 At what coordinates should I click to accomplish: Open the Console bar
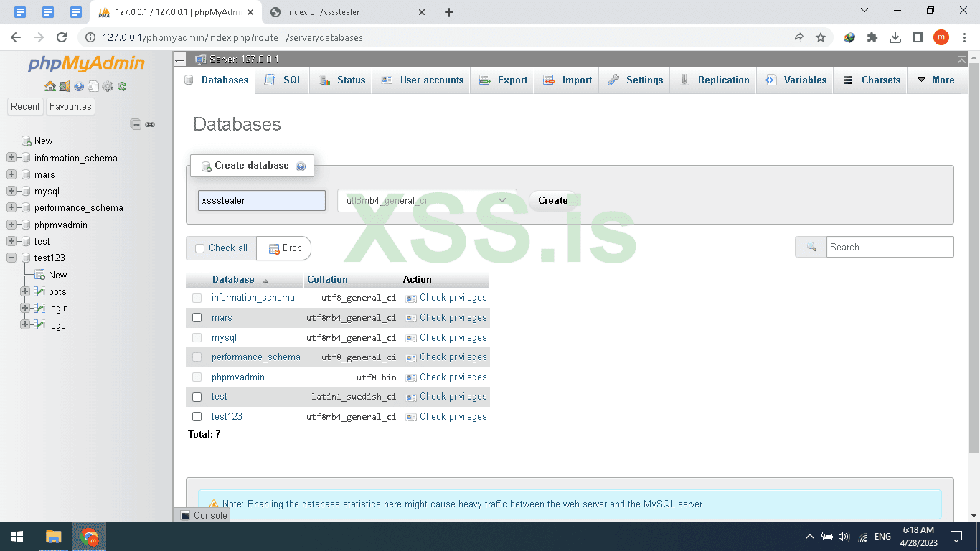(204, 515)
